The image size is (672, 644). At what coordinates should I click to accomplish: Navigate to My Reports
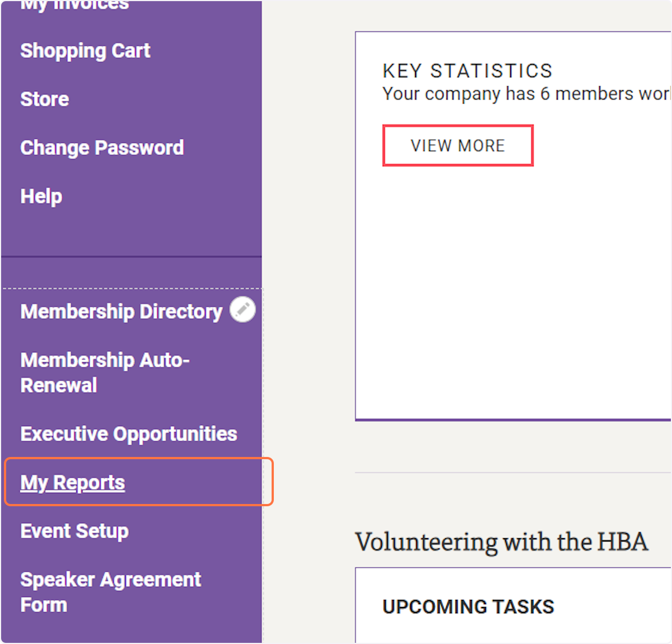pyautogui.click(x=73, y=483)
